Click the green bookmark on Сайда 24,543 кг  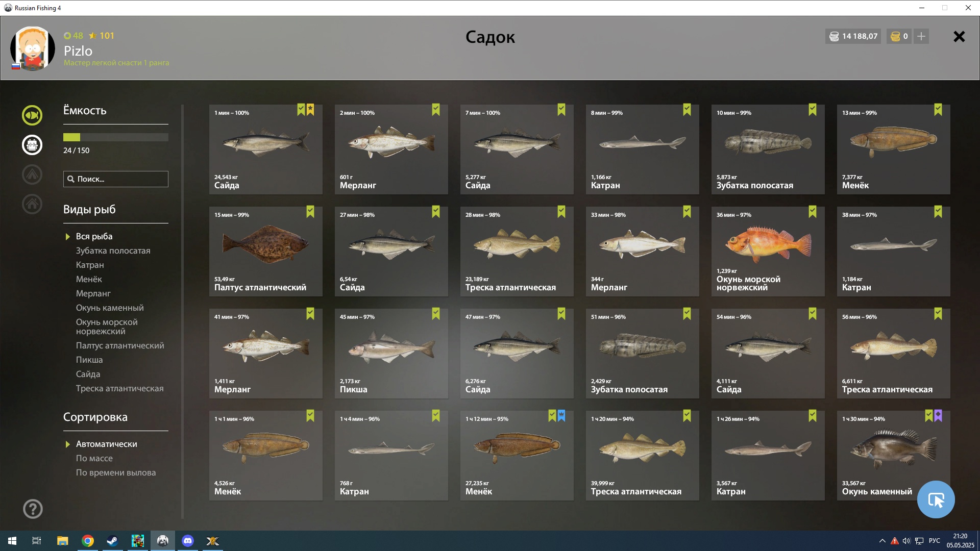pyautogui.click(x=301, y=110)
